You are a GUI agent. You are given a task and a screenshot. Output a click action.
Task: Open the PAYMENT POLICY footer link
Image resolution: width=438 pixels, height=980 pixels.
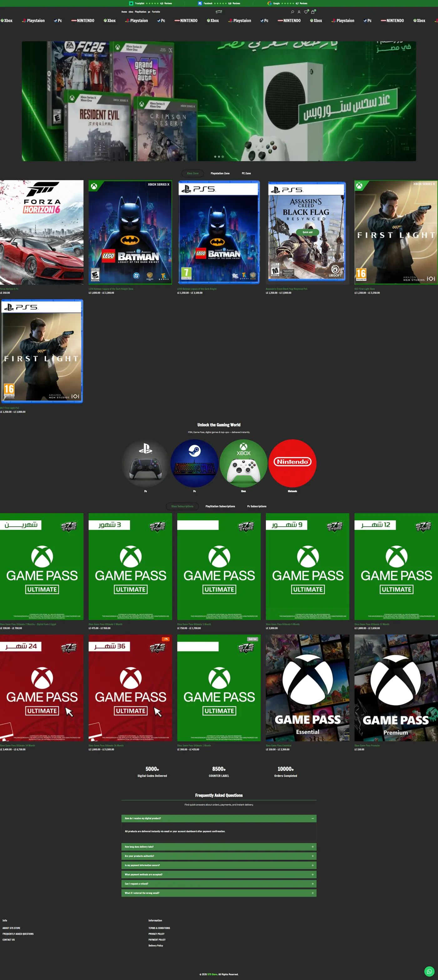157,940
